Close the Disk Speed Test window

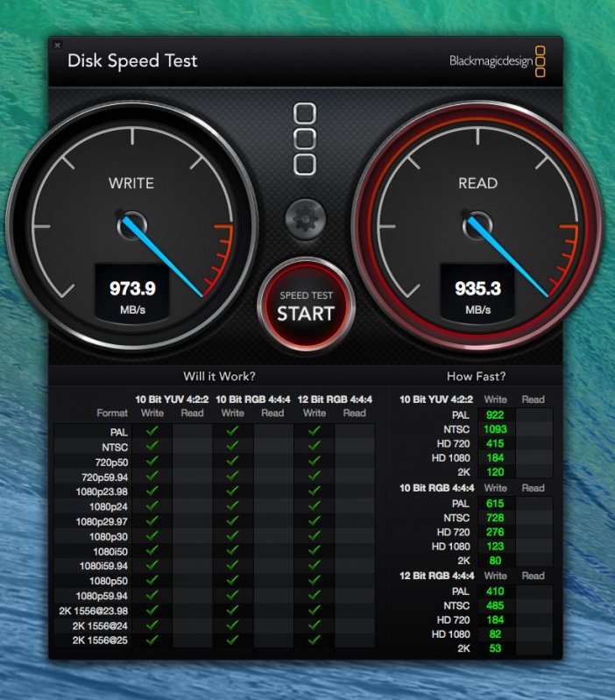[57, 45]
